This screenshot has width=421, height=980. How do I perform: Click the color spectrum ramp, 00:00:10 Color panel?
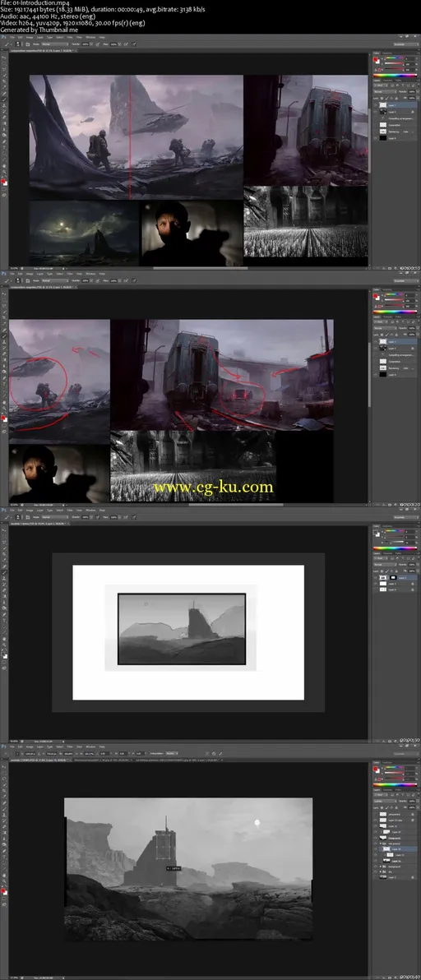[x=395, y=76]
